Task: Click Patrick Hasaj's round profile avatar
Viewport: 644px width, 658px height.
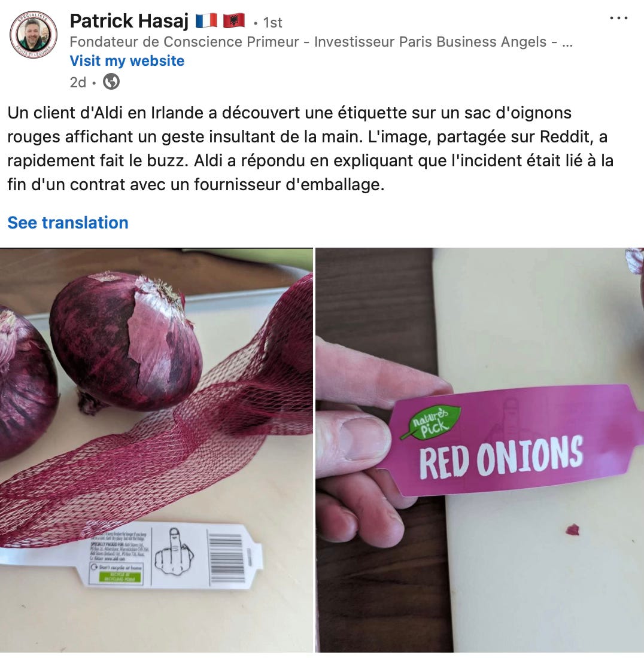Action: coord(34,35)
